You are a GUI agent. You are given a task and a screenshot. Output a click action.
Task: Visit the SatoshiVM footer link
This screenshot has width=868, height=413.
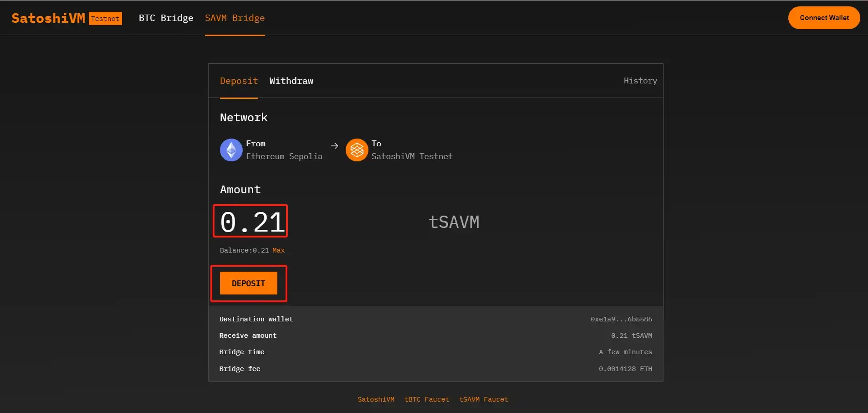(x=376, y=399)
